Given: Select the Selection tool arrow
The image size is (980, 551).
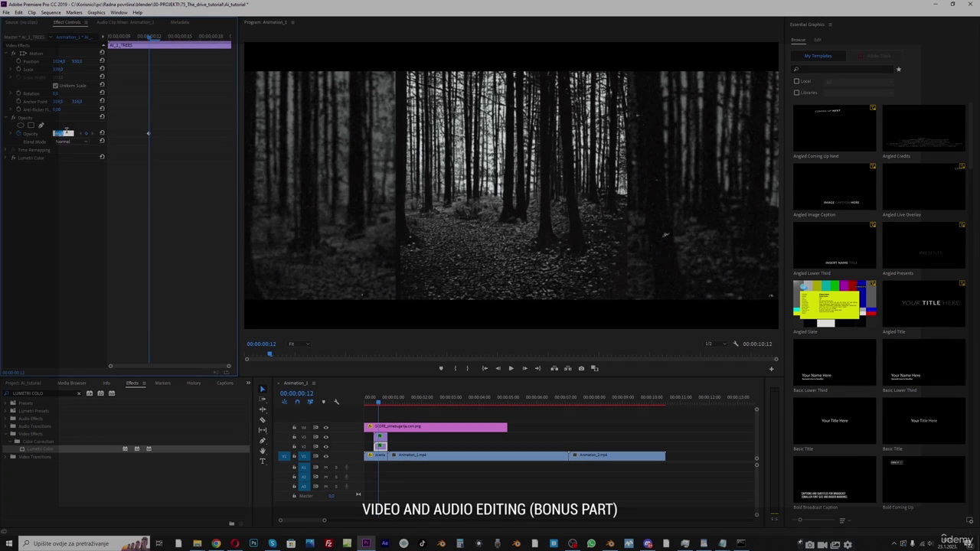Looking at the screenshot, I should pyautogui.click(x=263, y=390).
